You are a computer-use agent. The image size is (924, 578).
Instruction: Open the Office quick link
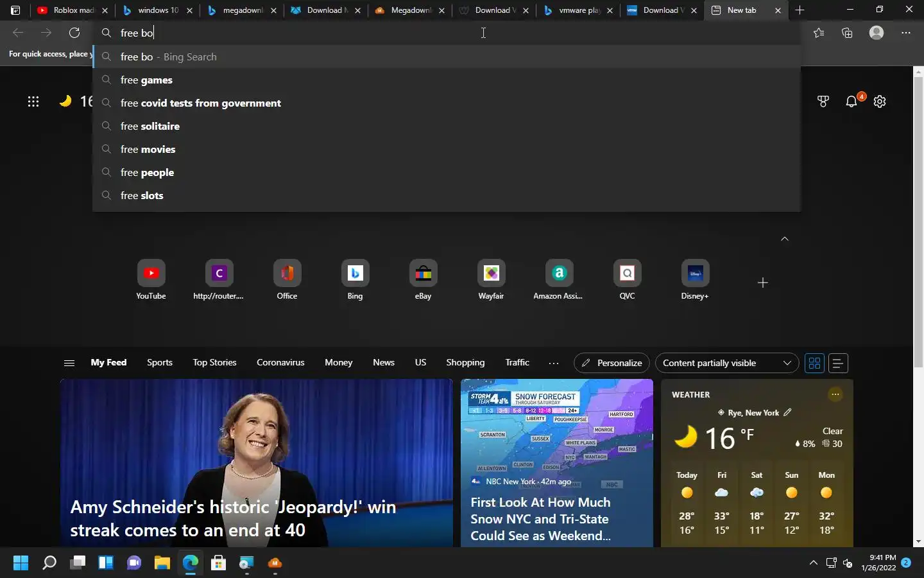[x=287, y=280]
